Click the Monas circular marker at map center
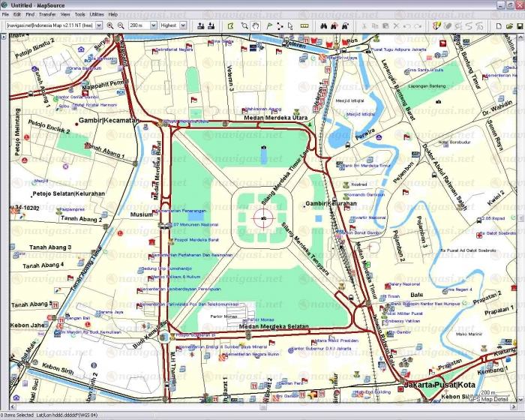The width and height of the screenshot is (525, 420). click(262, 218)
